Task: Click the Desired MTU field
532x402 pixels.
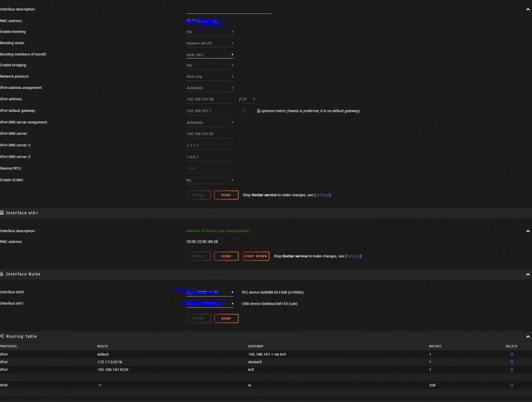Action: 210,168
